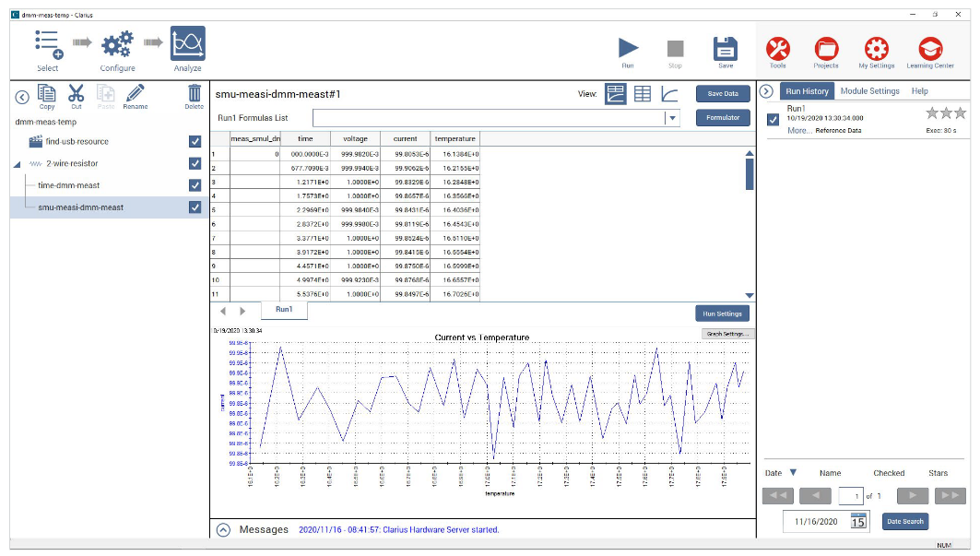Open the Tools icon
Image resolution: width=980 pixels, height=556 pixels.
(777, 46)
